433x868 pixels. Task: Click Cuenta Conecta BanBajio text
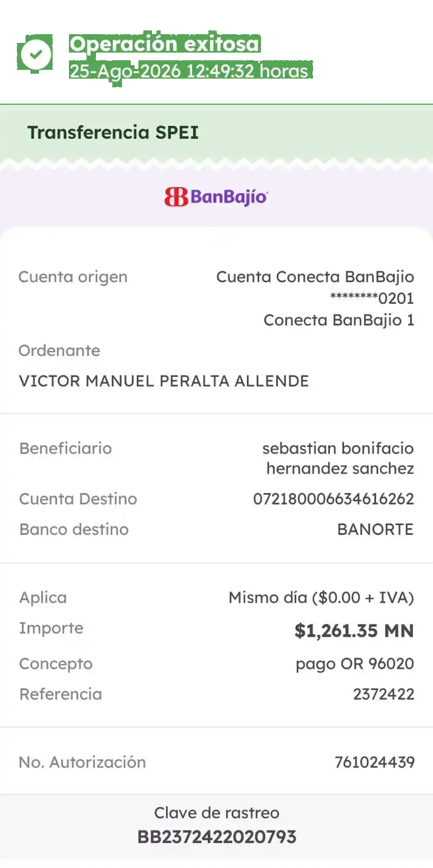315,277
